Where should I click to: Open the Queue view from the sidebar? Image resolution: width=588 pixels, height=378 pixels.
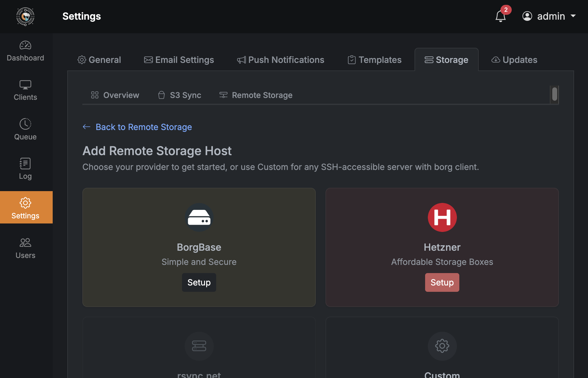[x=25, y=129]
